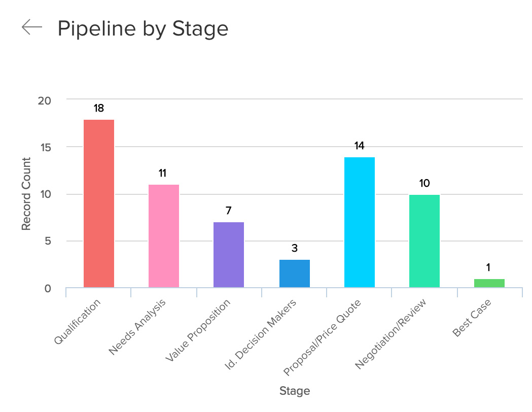Select the cyan Proposal/Price Quote bar
Screen dimensions: 532x412
click(x=359, y=222)
